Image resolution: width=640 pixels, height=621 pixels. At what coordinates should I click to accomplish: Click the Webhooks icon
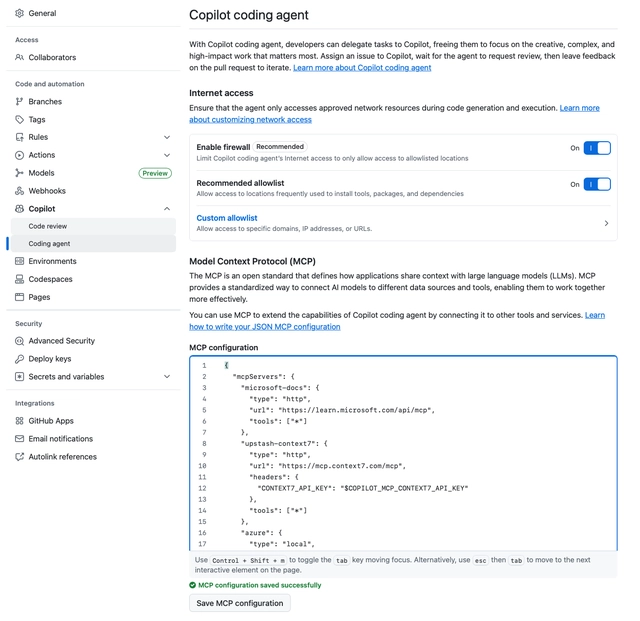pyautogui.click(x=19, y=191)
